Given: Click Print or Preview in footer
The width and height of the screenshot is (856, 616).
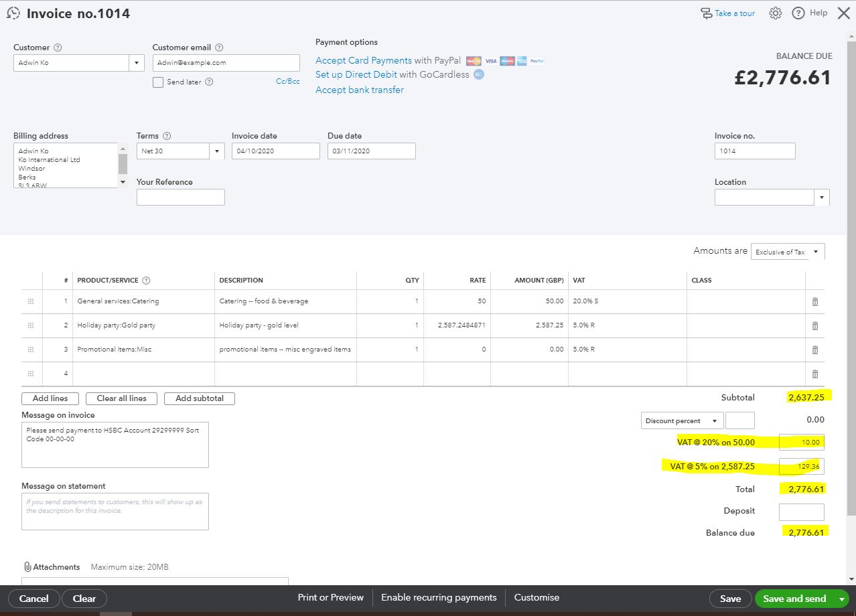Looking at the screenshot, I should click(330, 598).
